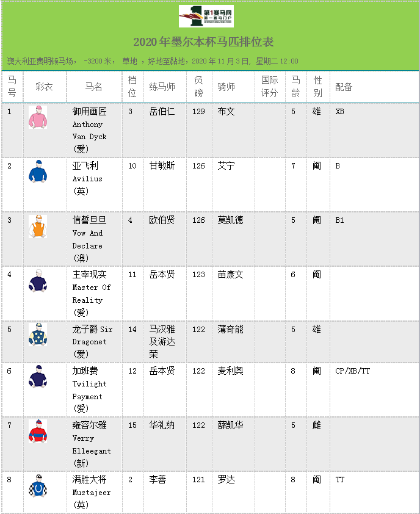Click the pink jockey silk for Anthony Van Dyck
Image resolution: width=420 pixels, height=514 pixels.
click(38, 117)
